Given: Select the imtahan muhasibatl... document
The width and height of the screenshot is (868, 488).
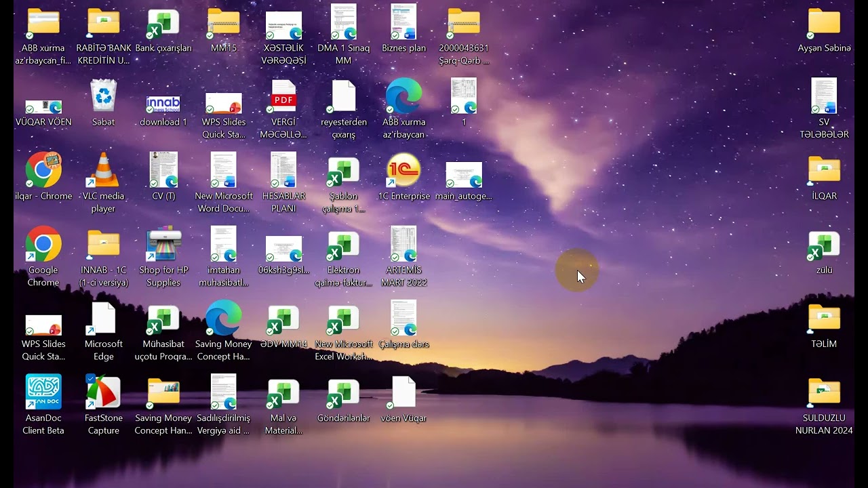Looking at the screenshot, I should coord(224,244).
